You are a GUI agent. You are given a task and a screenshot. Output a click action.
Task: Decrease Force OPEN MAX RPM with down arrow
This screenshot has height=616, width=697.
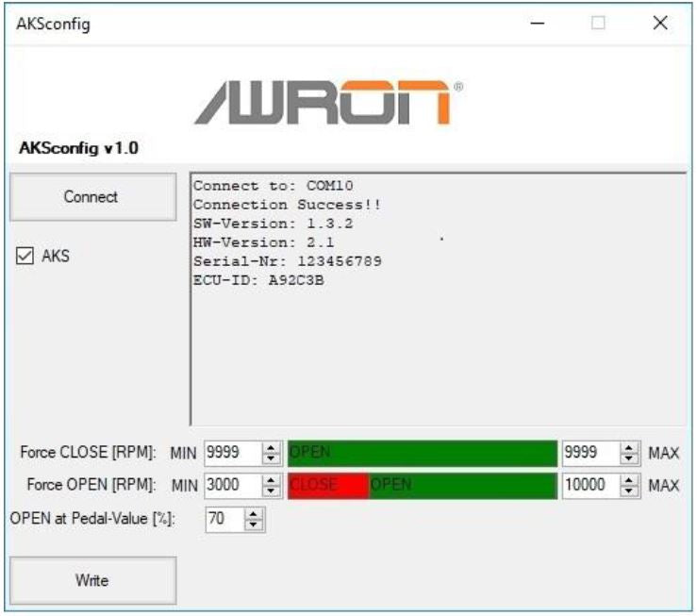click(x=628, y=491)
